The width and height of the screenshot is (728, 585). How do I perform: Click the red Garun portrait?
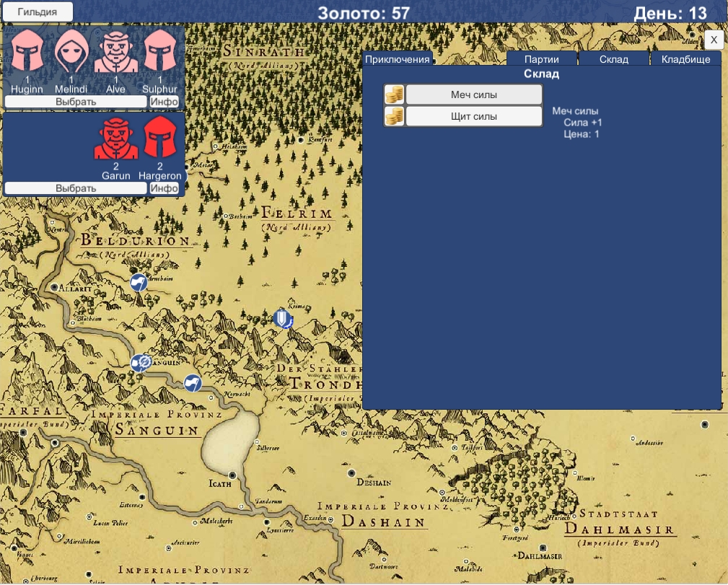116,138
